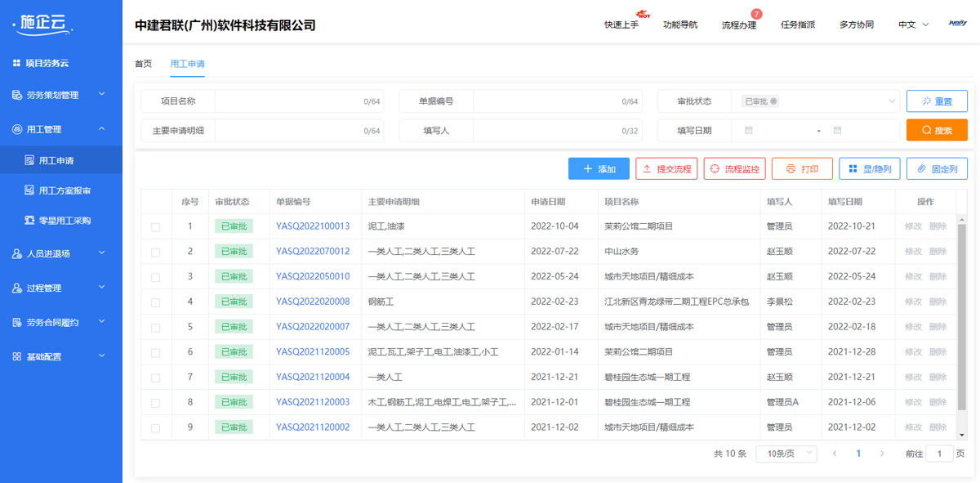Focus the 单据编号 input field
The height and width of the screenshot is (483, 980).
coord(557,101)
